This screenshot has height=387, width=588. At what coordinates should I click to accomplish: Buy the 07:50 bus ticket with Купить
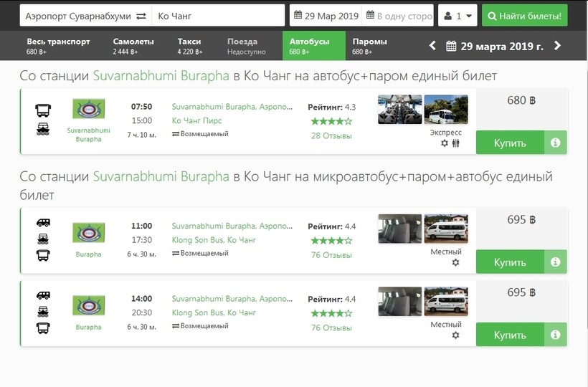pos(510,143)
